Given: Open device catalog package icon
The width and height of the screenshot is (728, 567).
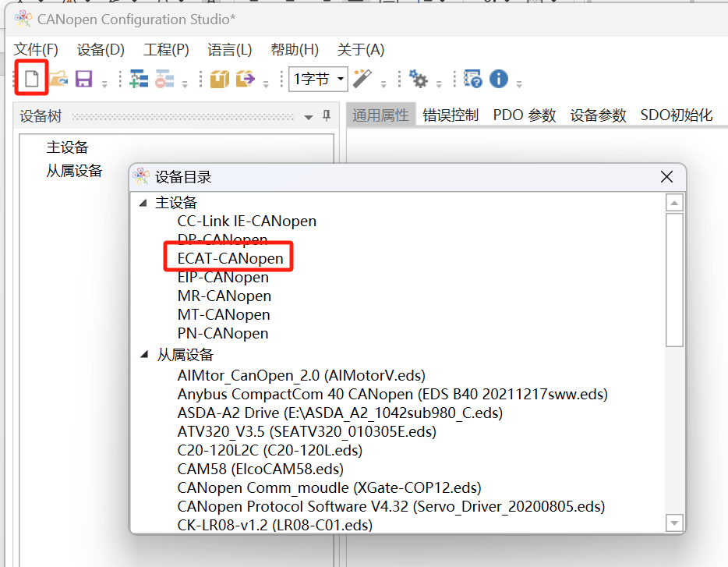Looking at the screenshot, I should (x=220, y=79).
